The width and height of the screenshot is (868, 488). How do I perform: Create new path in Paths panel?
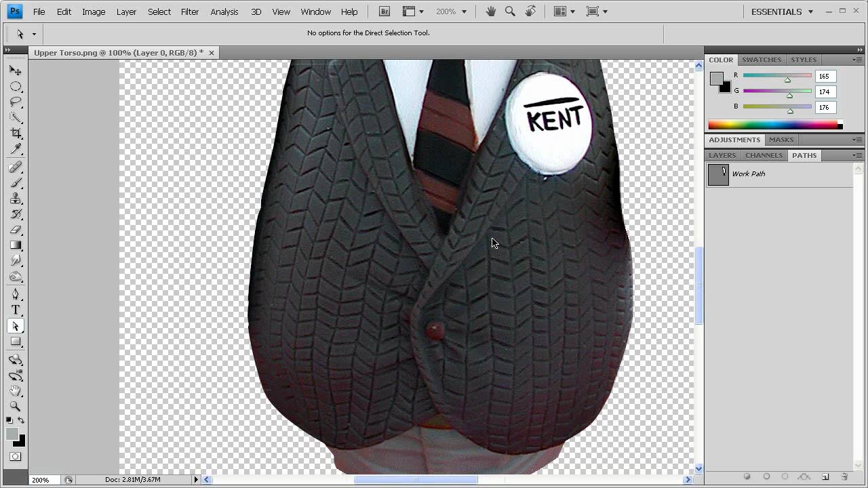(x=825, y=477)
